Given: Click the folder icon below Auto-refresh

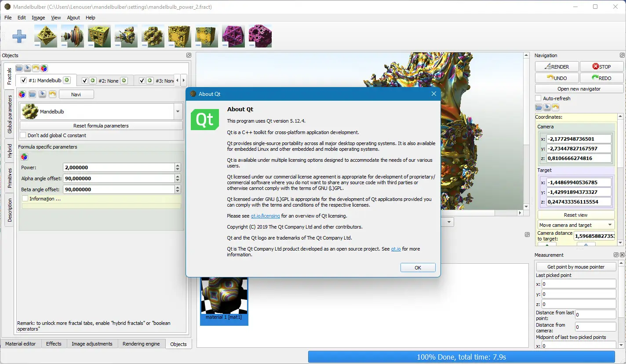Looking at the screenshot, I should tap(539, 107).
